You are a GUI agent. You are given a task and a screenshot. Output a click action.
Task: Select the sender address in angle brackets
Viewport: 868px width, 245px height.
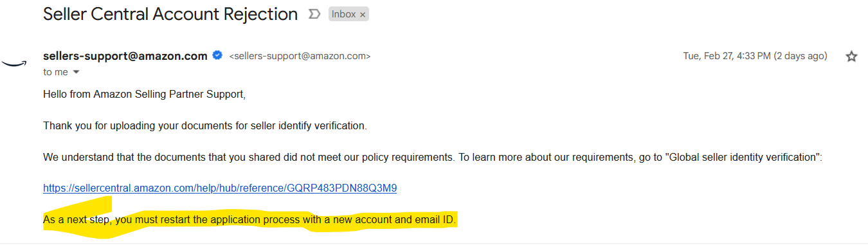[x=300, y=57]
